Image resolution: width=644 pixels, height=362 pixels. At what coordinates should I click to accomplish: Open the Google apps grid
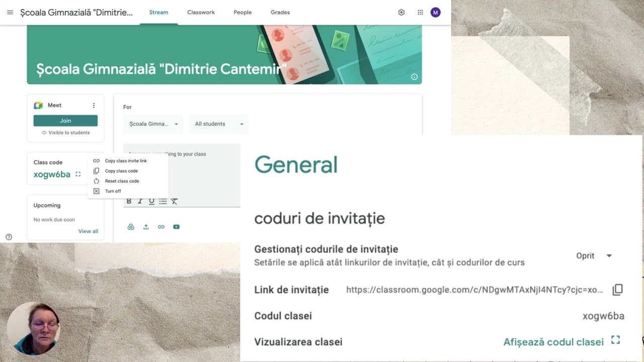point(421,13)
